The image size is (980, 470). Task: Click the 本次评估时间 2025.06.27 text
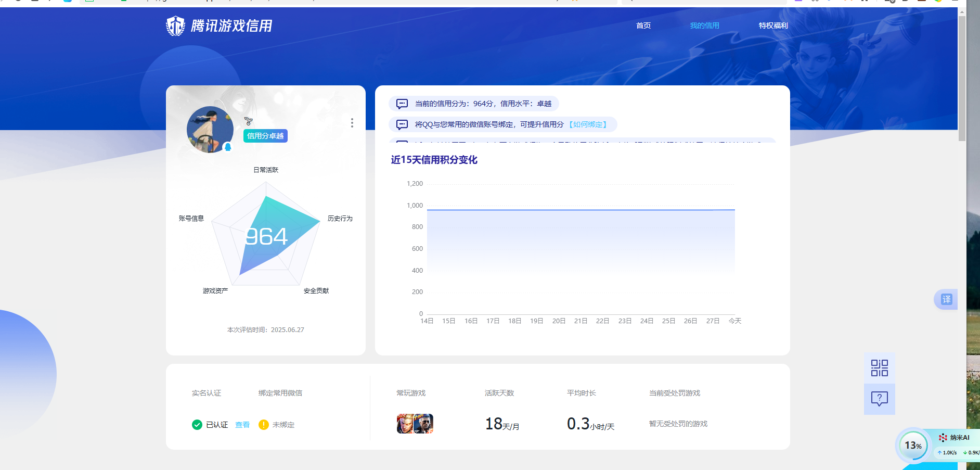pos(266,330)
